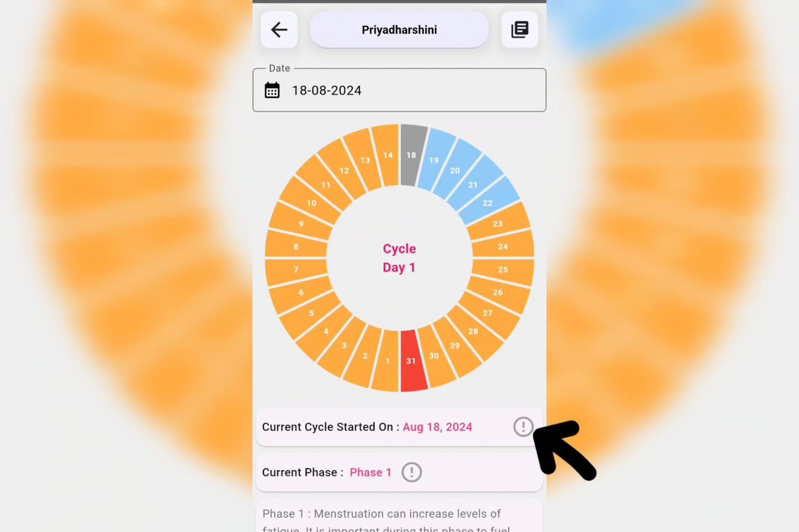Tap day 7 segment on the wheel
Image resolution: width=799 pixels, height=532 pixels.
click(296, 269)
